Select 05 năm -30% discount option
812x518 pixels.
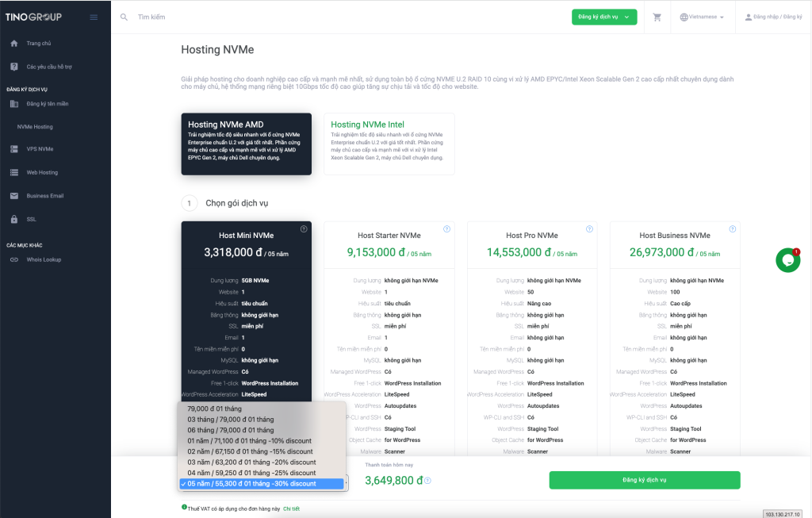coord(262,484)
